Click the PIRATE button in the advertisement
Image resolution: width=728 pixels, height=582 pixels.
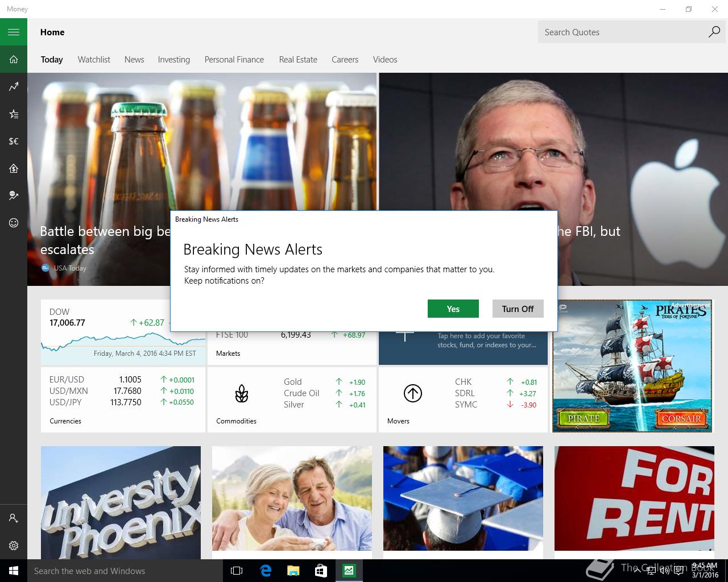click(x=584, y=418)
